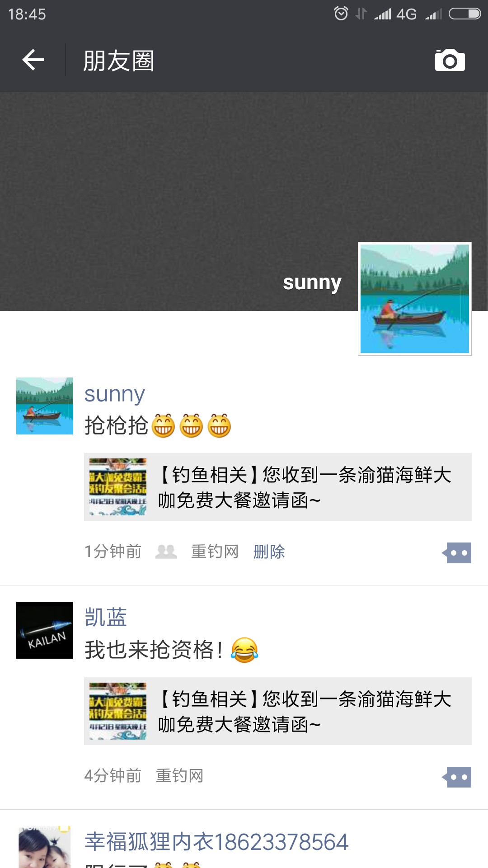
Task: Tap the alarm icon in status bar
Action: click(341, 14)
